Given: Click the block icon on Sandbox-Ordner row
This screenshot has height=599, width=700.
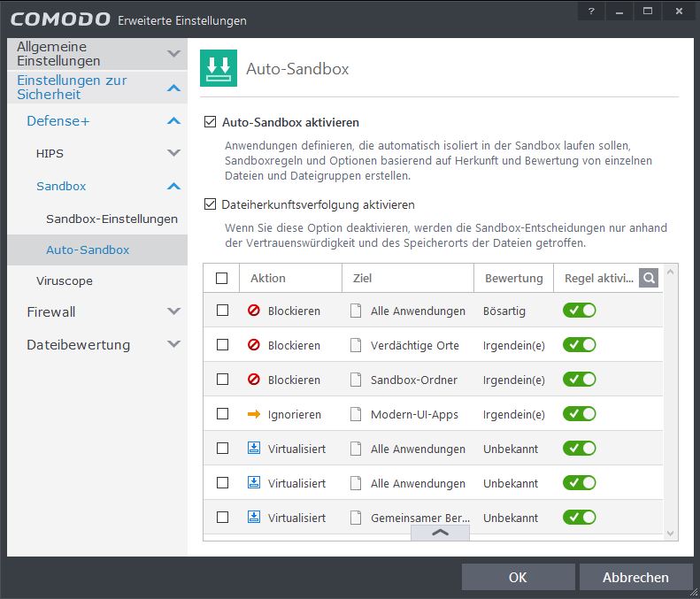Looking at the screenshot, I should coord(254,380).
